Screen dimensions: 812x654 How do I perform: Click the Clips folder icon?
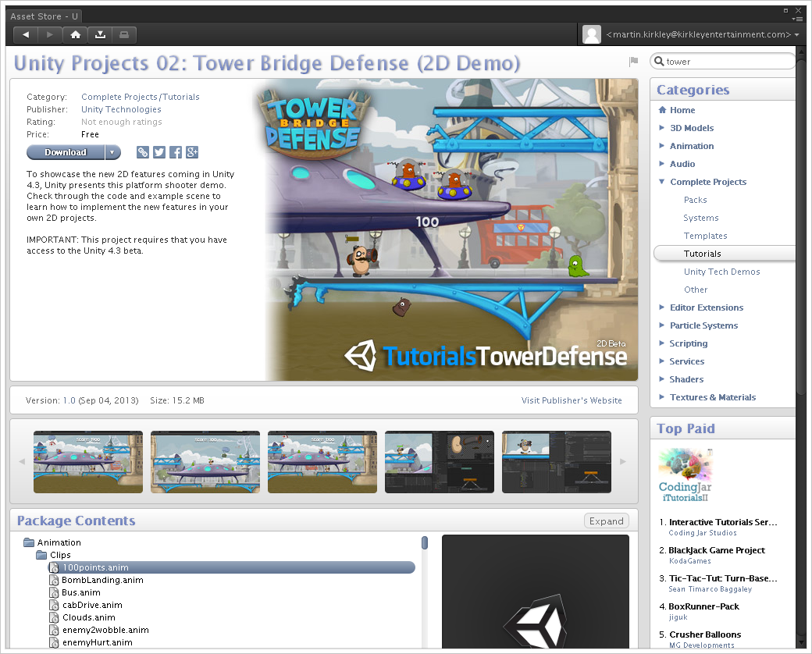(41, 555)
